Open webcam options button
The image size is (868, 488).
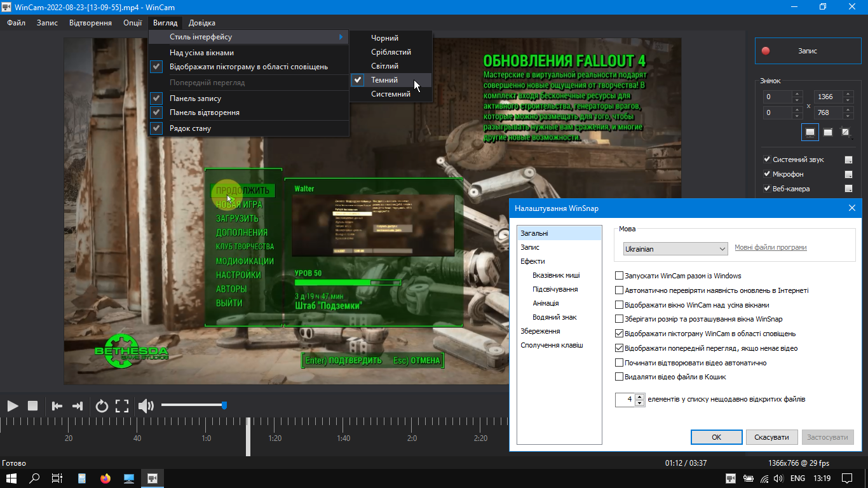[x=848, y=189]
